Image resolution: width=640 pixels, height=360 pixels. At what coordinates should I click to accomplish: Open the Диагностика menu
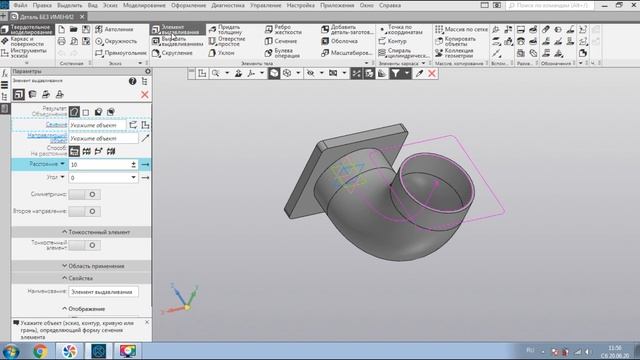coord(228,5)
